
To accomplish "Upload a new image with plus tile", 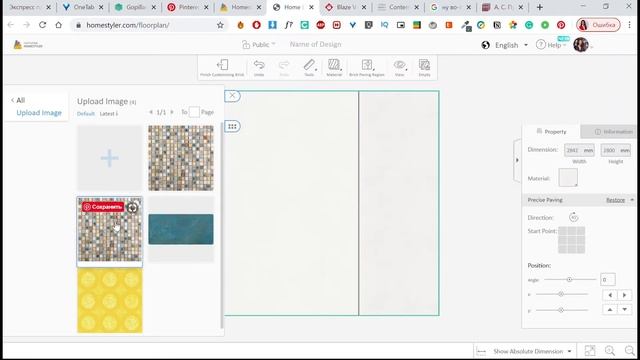I will pyautogui.click(x=110, y=158).
